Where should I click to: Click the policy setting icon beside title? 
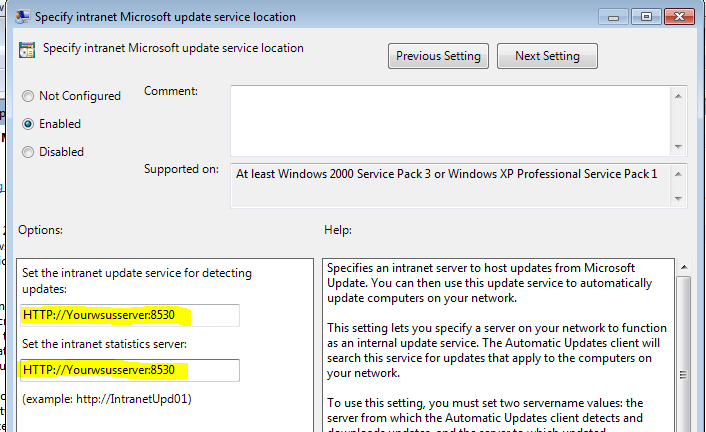[x=27, y=50]
